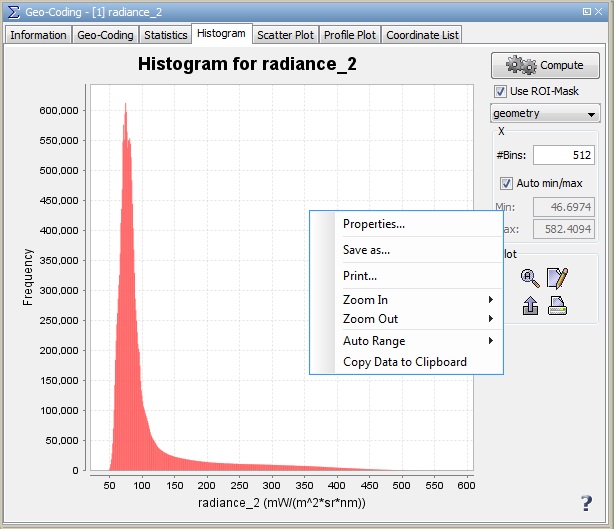This screenshot has width=615, height=529.
Task: Click the sigma icon in title bar
Action: coord(13,10)
